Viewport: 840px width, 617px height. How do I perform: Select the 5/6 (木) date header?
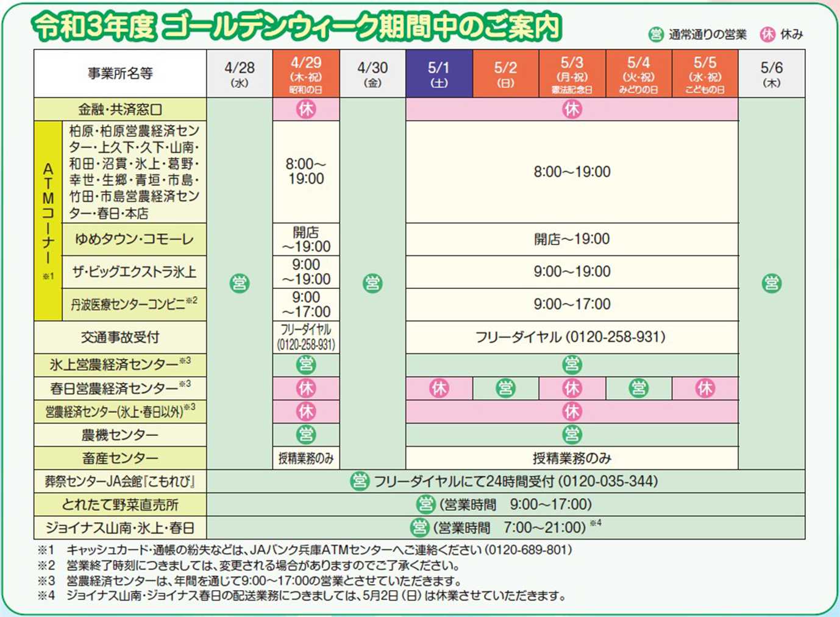(x=772, y=73)
